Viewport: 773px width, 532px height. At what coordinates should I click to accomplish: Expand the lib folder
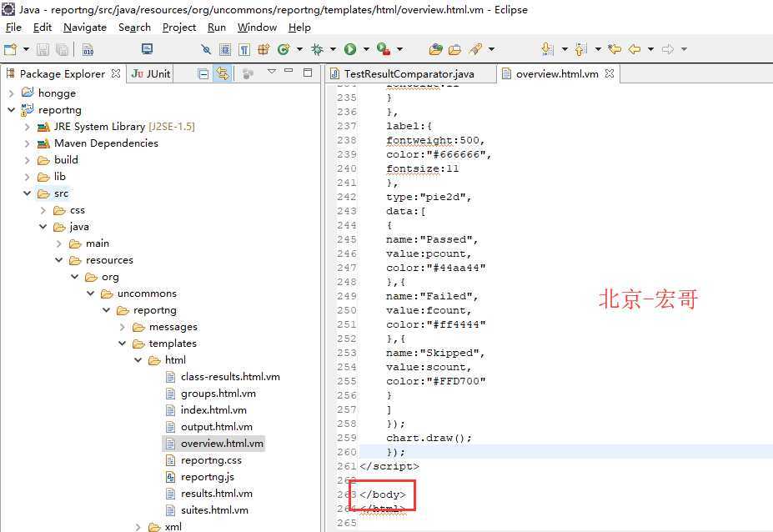point(28,177)
